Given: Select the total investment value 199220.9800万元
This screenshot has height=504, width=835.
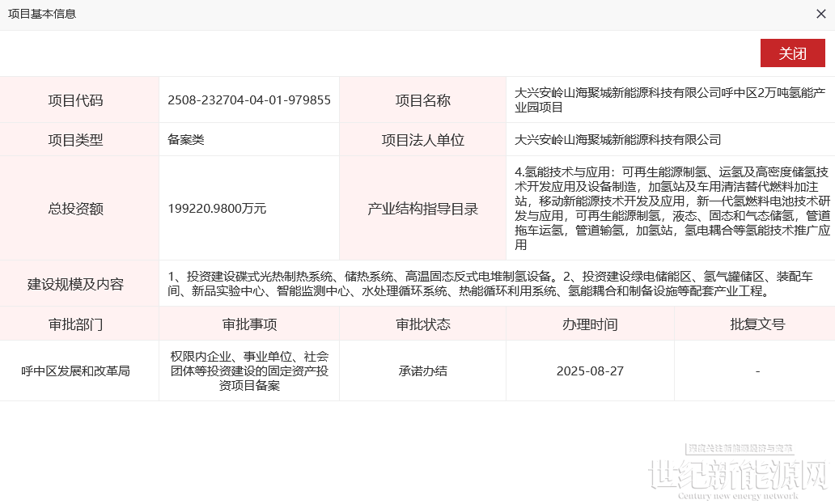Looking at the screenshot, I should tap(217, 209).
